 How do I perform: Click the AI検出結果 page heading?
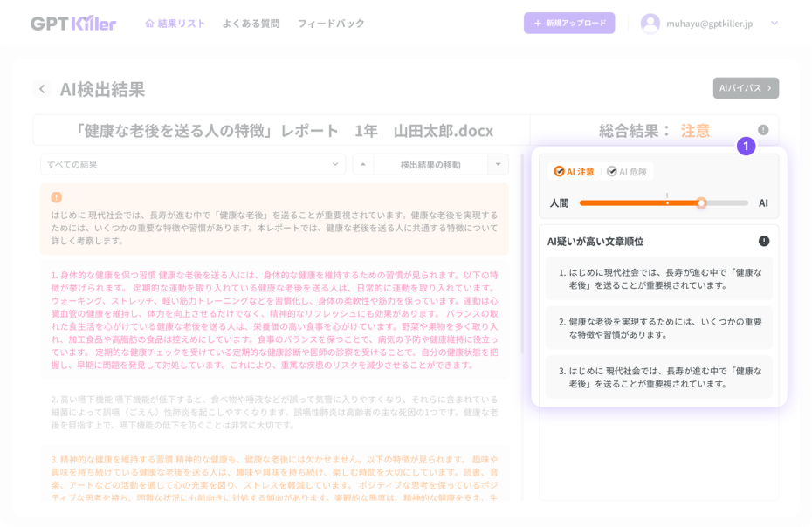[102, 89]
